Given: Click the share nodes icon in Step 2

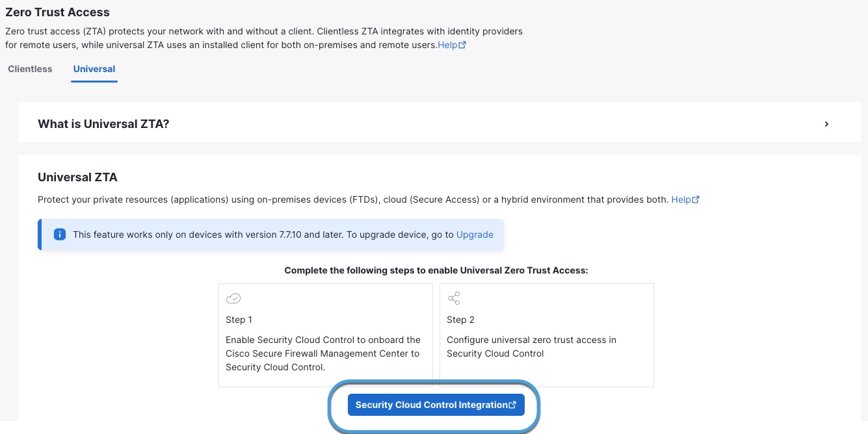Looking at the screenshot, I should (454, 298).
